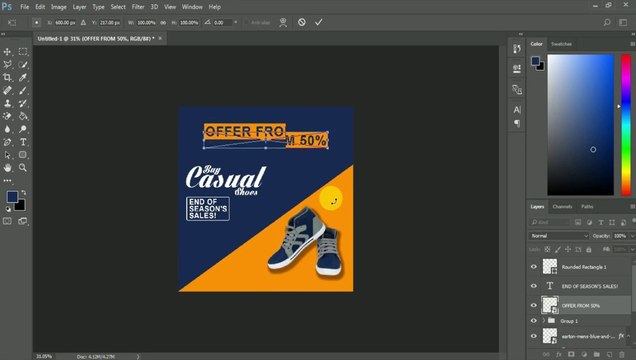The height and width of the screenshot is (360, 636).
Task: Open the Layers panel options menu
Action: tap(632, 207)
